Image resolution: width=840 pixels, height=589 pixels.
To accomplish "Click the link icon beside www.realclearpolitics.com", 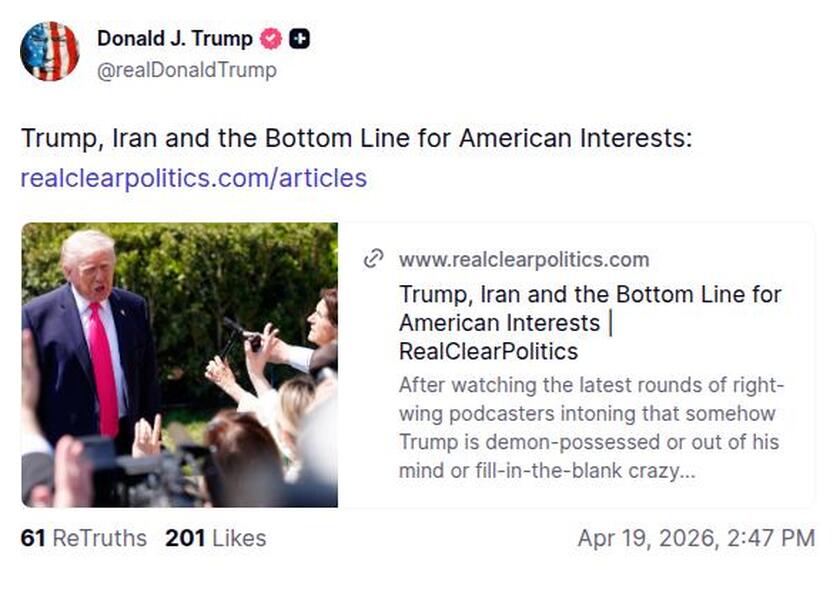I will pyautogui.click(x=374, y=259).
